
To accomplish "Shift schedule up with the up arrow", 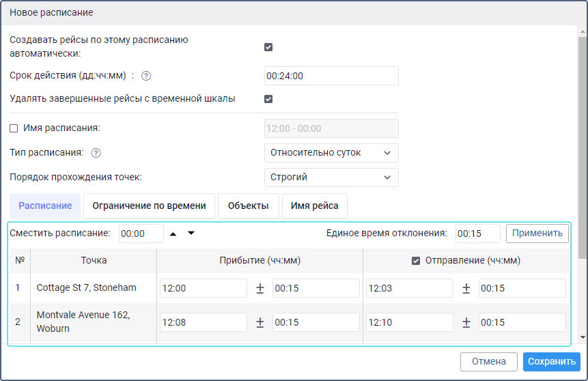I will point(173,234).
